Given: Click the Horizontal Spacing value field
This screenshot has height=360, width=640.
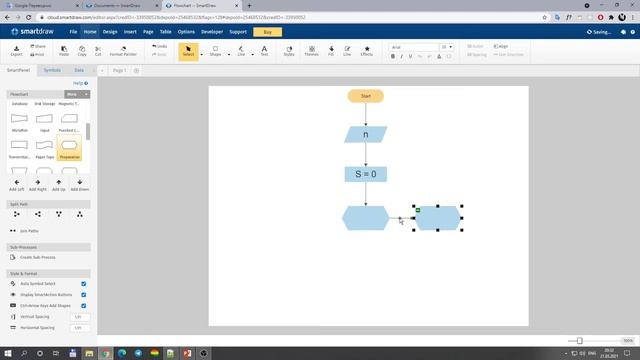Looking at the screenshot, I should click(x=80, y=328).
